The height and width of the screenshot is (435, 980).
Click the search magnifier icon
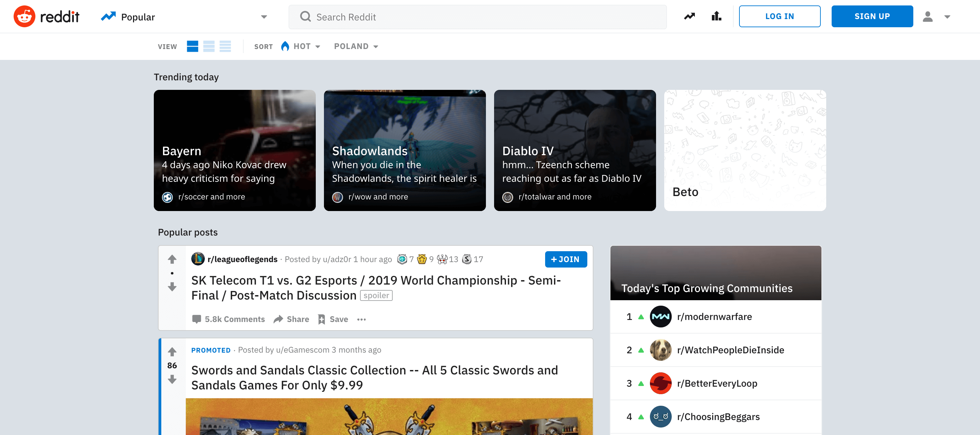tap(305, 16)
